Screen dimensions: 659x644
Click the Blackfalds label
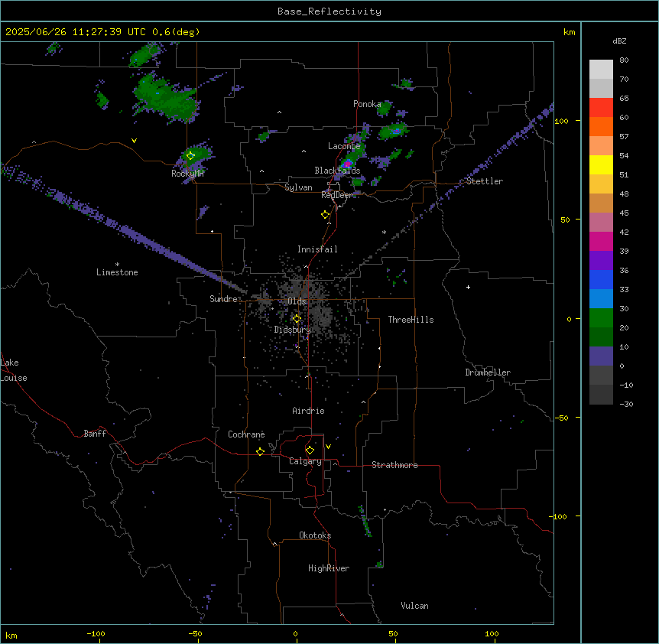tap(337, 171)
